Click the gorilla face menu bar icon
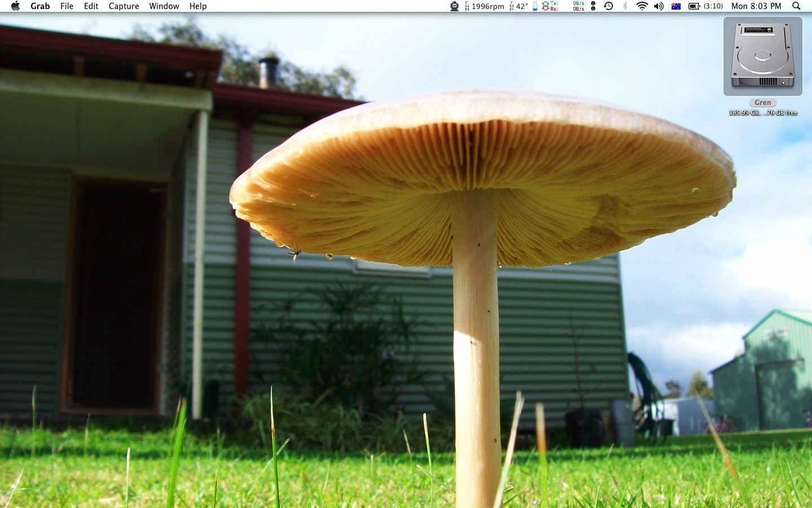The image size is (812, 508). click(454, 6)
